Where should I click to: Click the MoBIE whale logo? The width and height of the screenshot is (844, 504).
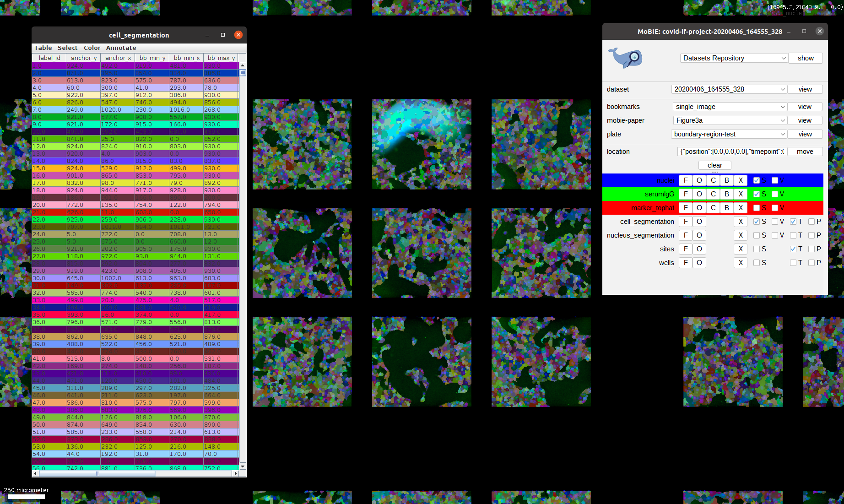point(625,58)
